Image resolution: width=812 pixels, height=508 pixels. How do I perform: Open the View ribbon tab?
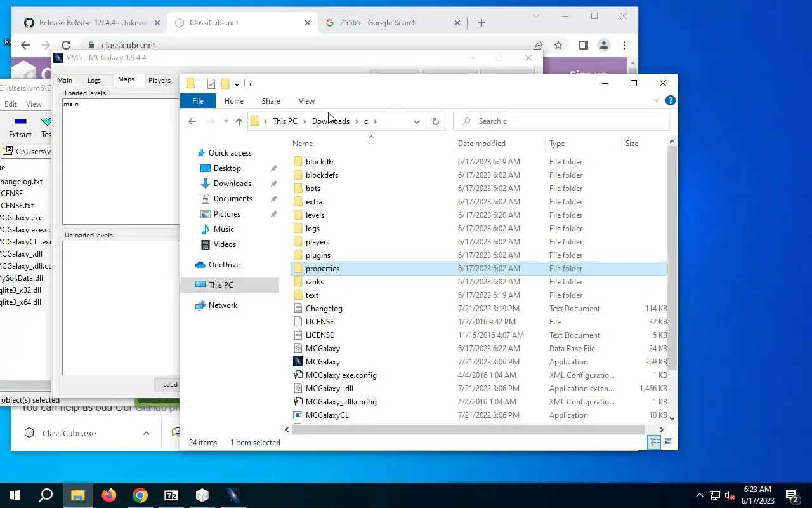[306, 101]
